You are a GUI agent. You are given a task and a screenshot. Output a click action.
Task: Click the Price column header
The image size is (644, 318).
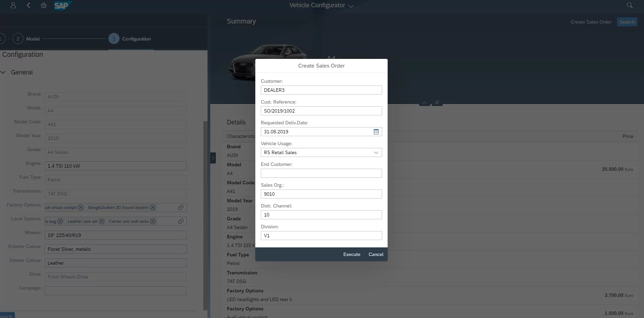point(627,136)
